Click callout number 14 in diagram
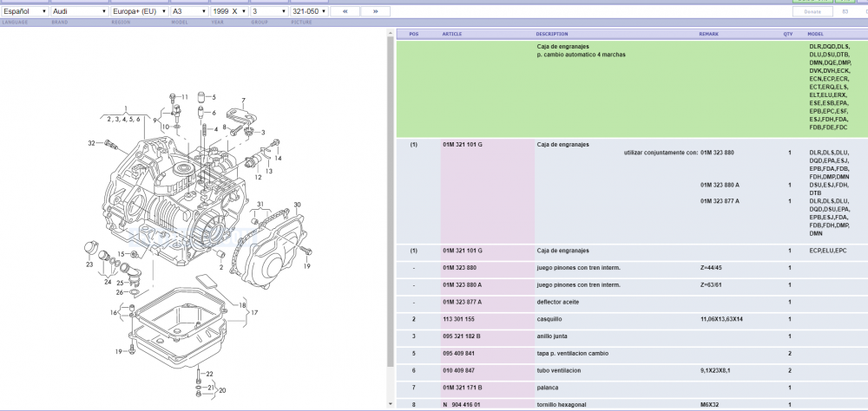 click(x=278, y=158)
